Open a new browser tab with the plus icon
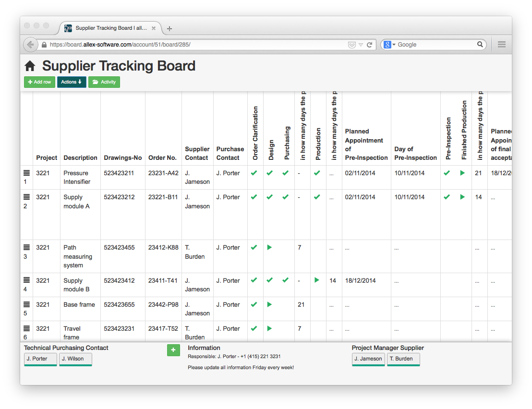The height and width of the screenshot is (409, 532). pyautogui.click(x=169, y=28)
